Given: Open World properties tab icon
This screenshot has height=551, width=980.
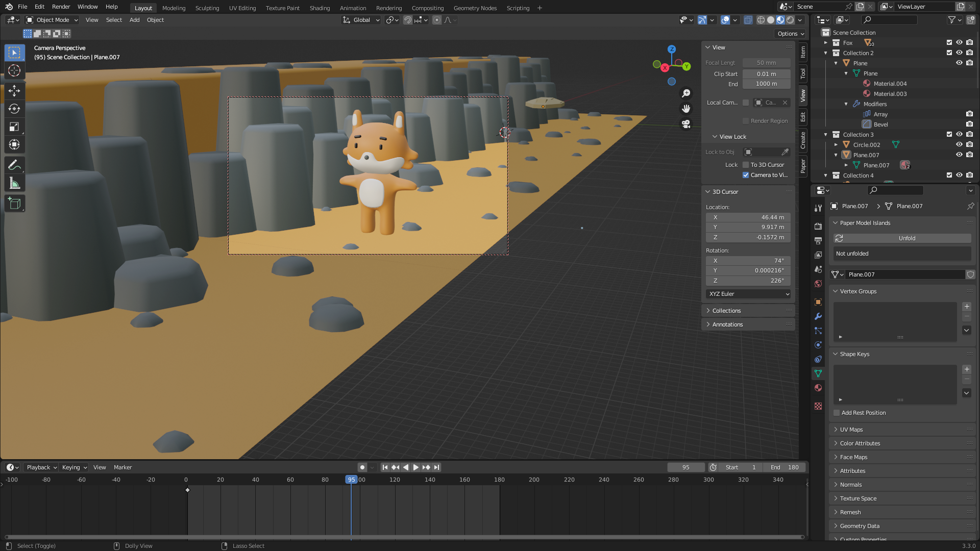Looking at the screenshot, I should (818, 284).
